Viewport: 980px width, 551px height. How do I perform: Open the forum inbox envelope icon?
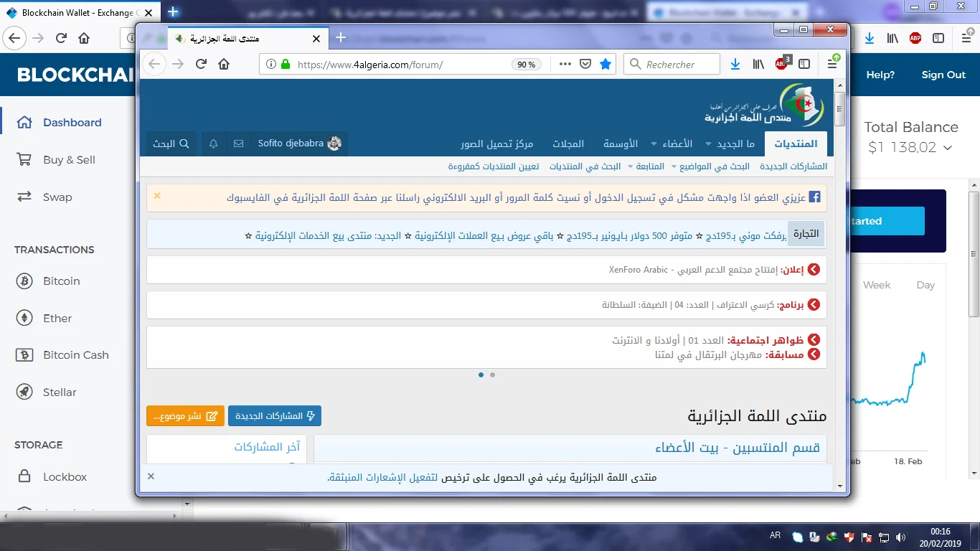click(x=238, y=143)
